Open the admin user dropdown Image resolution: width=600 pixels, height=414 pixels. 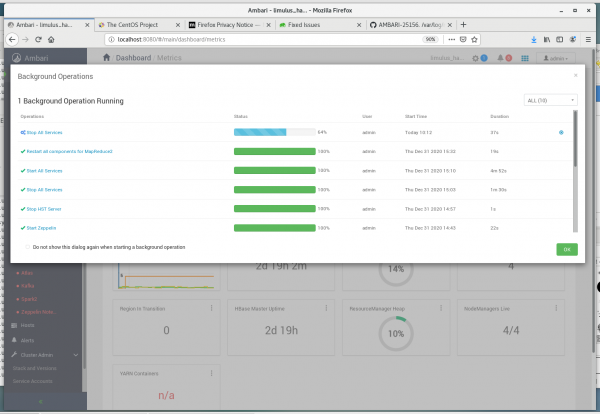click(556, 58)
